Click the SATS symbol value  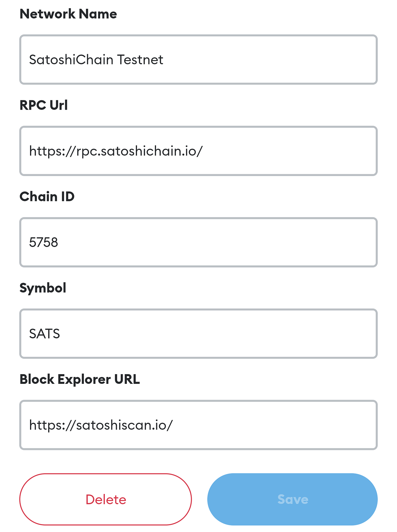[x=45, y=334]
